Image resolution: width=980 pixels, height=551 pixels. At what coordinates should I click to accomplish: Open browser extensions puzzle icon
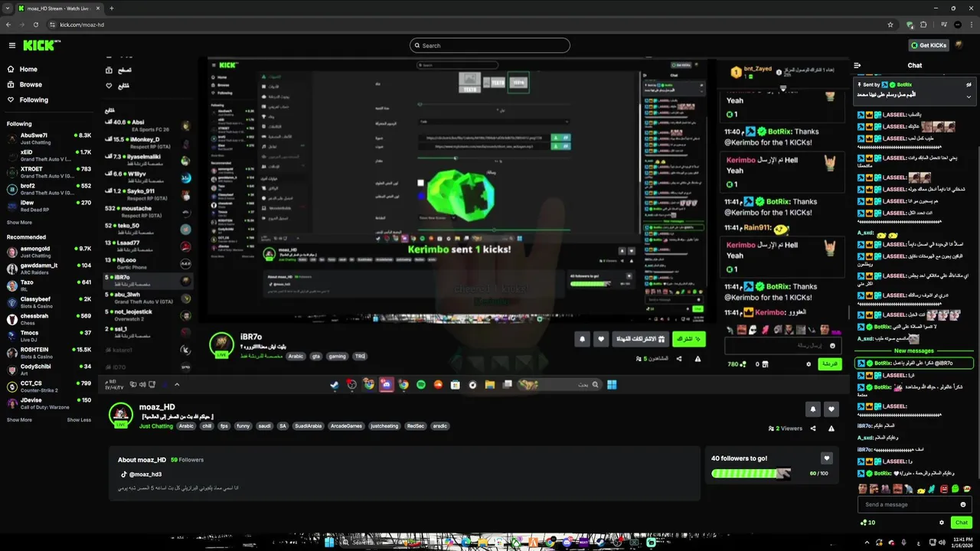(923, 24)
